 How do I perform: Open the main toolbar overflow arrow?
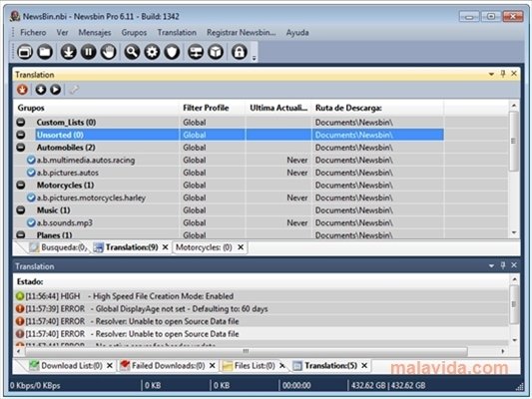click(255, 59)
